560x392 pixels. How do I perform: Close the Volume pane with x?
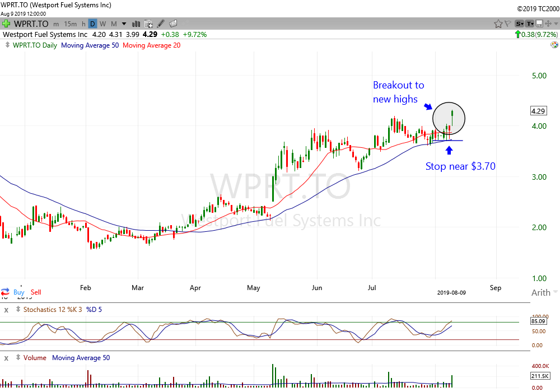pos(6,358)
